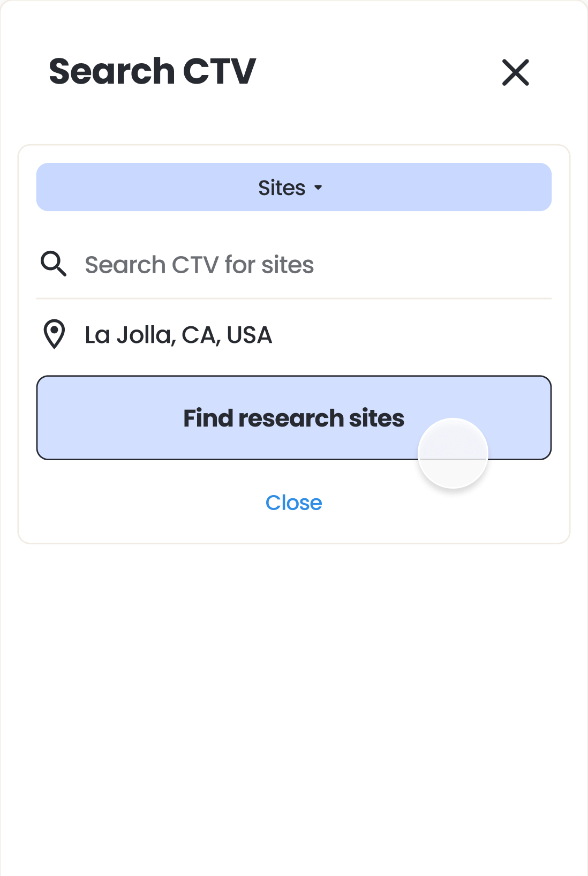Screen dimensions: 588x876
Task: Click the Search CTV heading
Action: [x=153, y=71]
